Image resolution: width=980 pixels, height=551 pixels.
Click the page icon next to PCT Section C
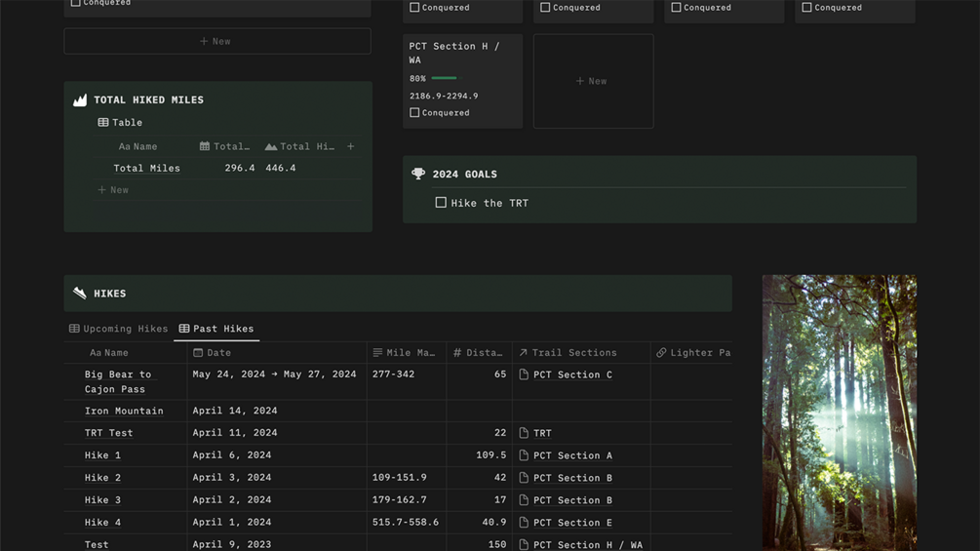(x=524, y=374)
